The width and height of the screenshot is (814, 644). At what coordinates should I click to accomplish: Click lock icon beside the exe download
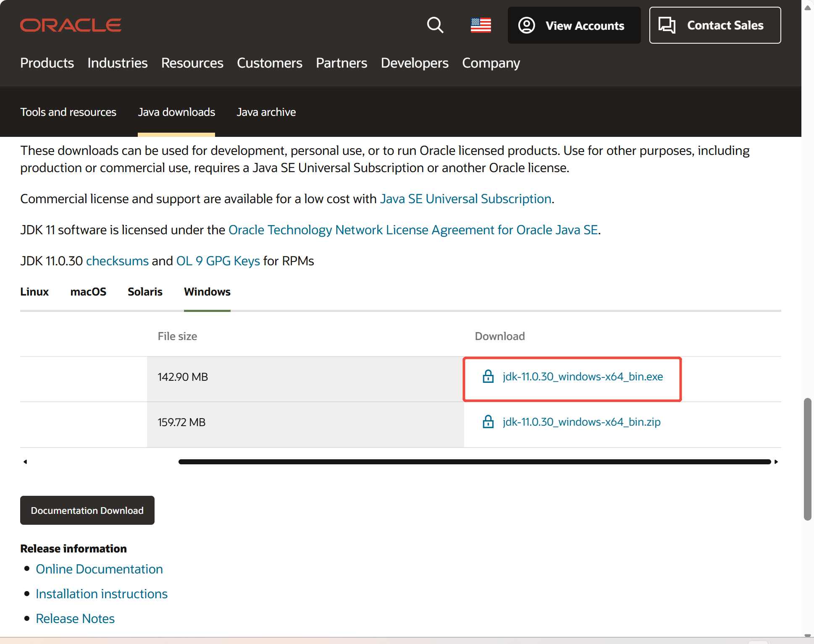pos(488,377)
